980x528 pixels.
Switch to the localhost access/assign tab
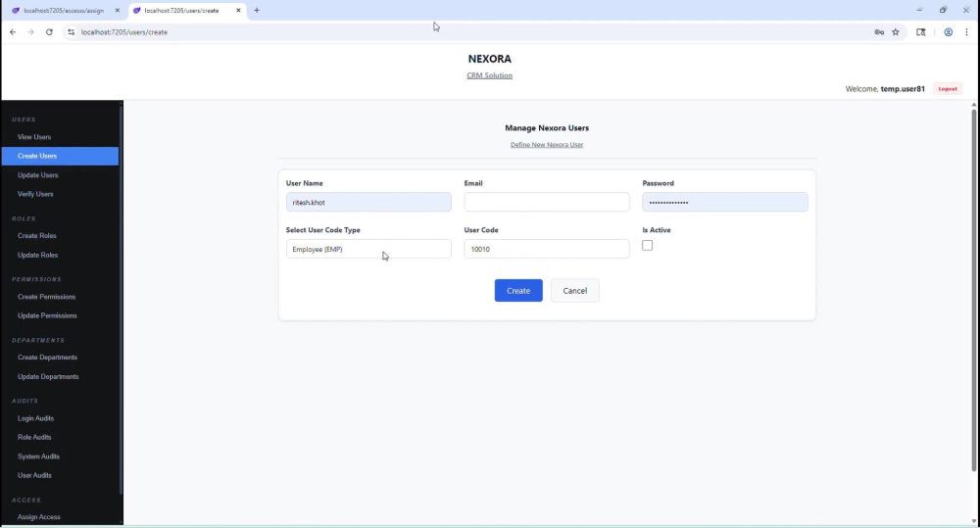pos(63,10)
